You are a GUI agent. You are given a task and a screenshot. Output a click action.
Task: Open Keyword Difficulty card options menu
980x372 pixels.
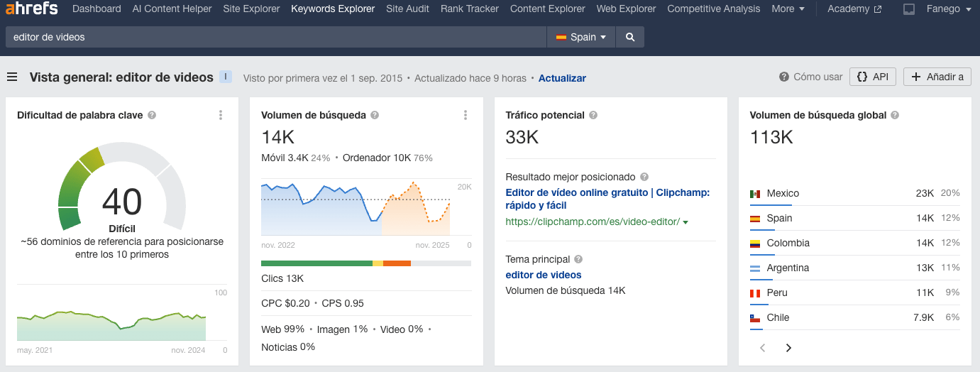[x=221, y=115]
